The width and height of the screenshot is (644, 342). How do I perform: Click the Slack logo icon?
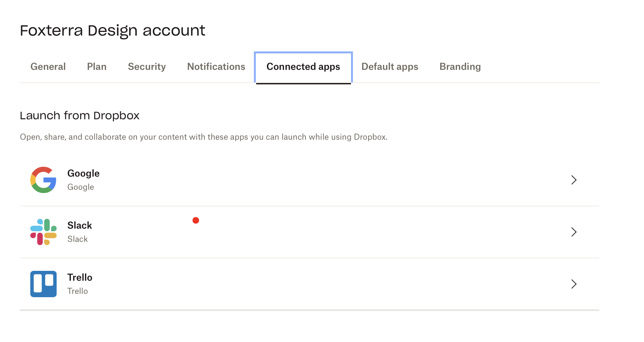click(43, 232)
